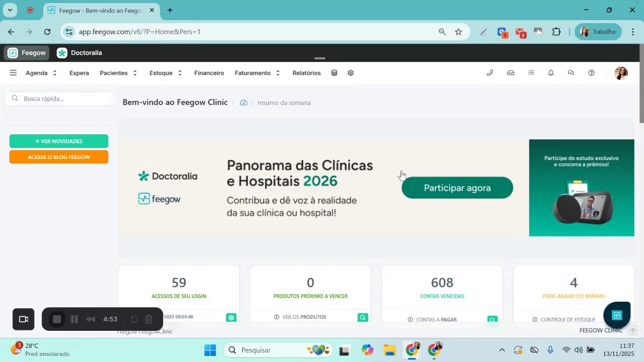This screenshot has height=362, width=644.
Task: Open the notifications bell
Action: [551, 73]
